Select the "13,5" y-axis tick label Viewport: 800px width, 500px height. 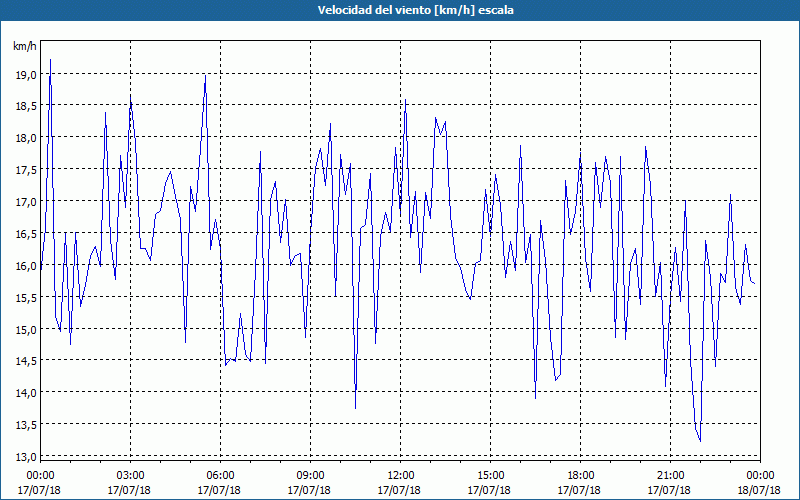click(27, 424)
